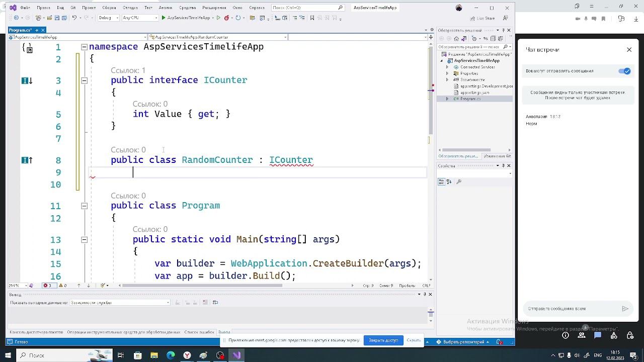The image size is (644, 362).
Task: Click the warnings count icon in editor status
Action: [62, 286]
